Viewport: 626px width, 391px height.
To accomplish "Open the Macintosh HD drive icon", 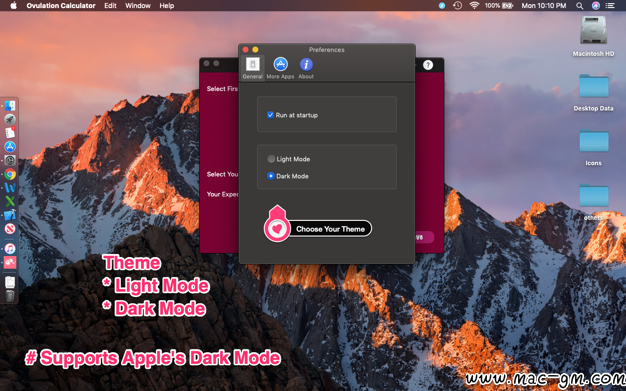I will 593,30.
